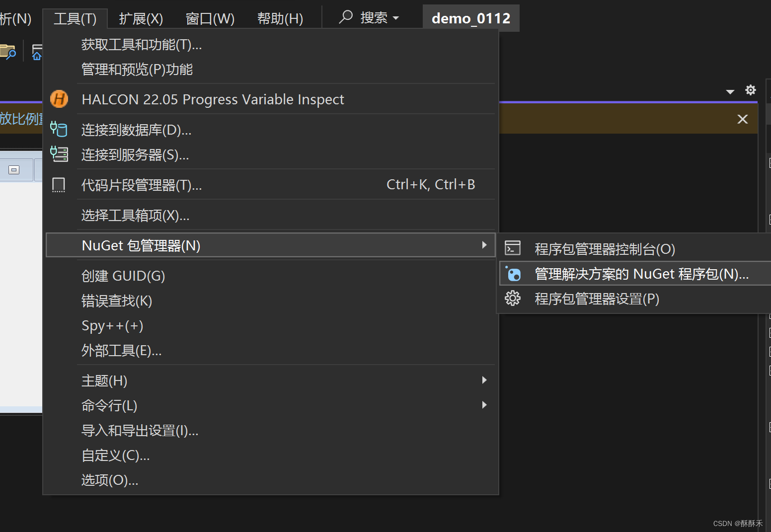Select 管理解决方案的 NuGet 程序包(N)...
The image size is (771, 532).
[x=635, y=274]
